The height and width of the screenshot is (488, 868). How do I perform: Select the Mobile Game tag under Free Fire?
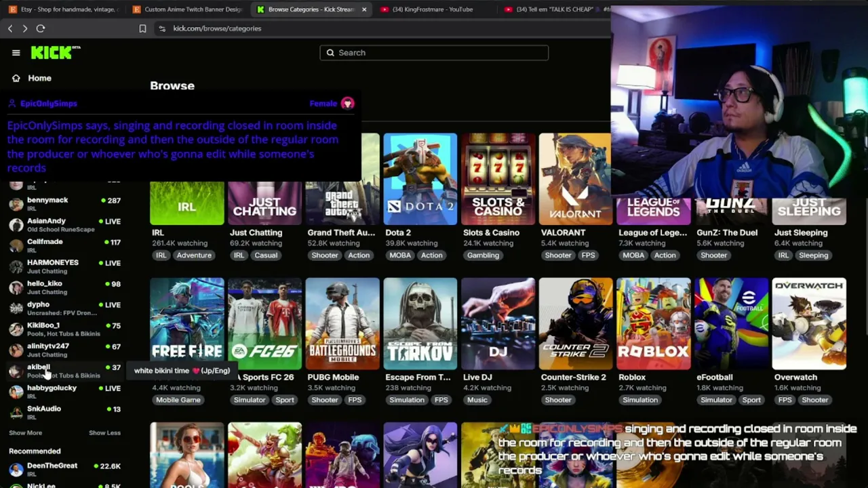[x=178, y=400]
